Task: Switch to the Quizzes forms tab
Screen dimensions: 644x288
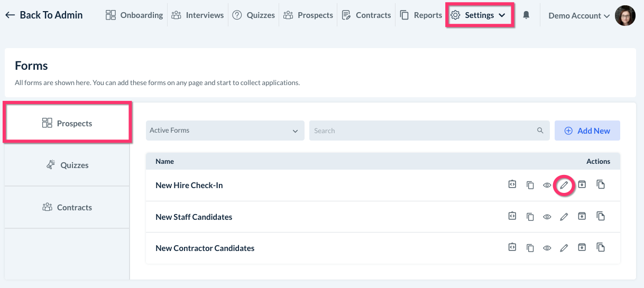Action: click(x=67, y=165)
